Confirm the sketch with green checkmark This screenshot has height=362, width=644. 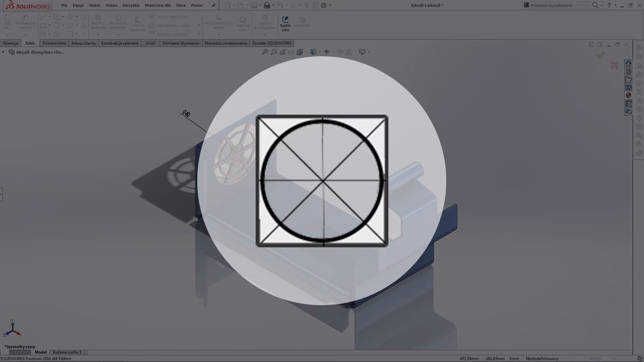point(600,56)
